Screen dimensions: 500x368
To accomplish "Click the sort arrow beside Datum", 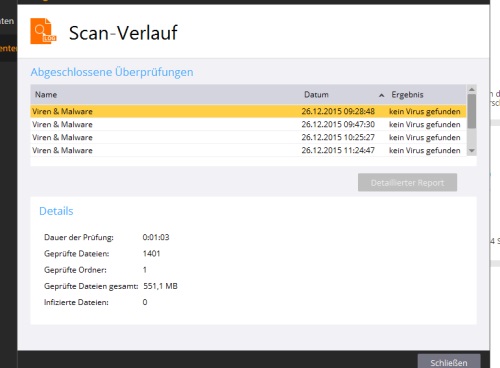I will [381, 95].
